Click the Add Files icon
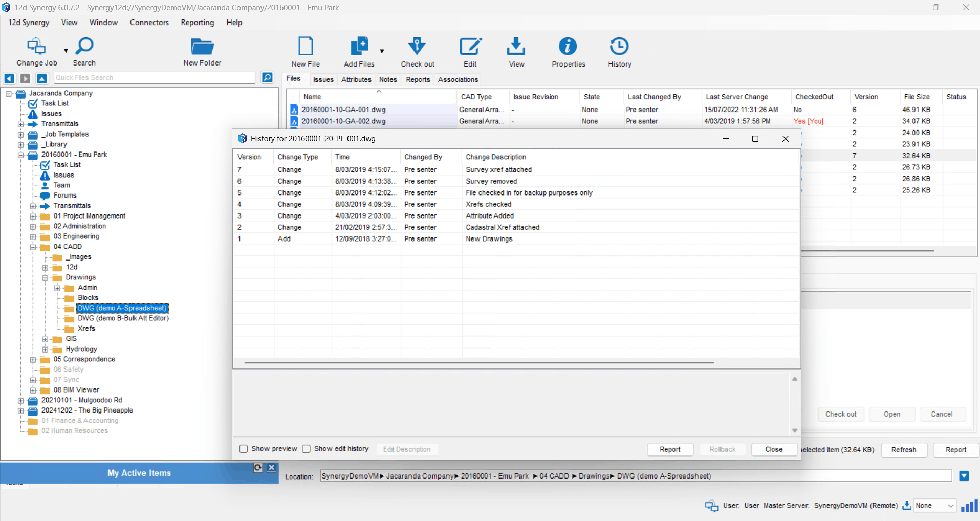This screenshot has height=521, width=980. pyautogui.click(x=359, y=46)
